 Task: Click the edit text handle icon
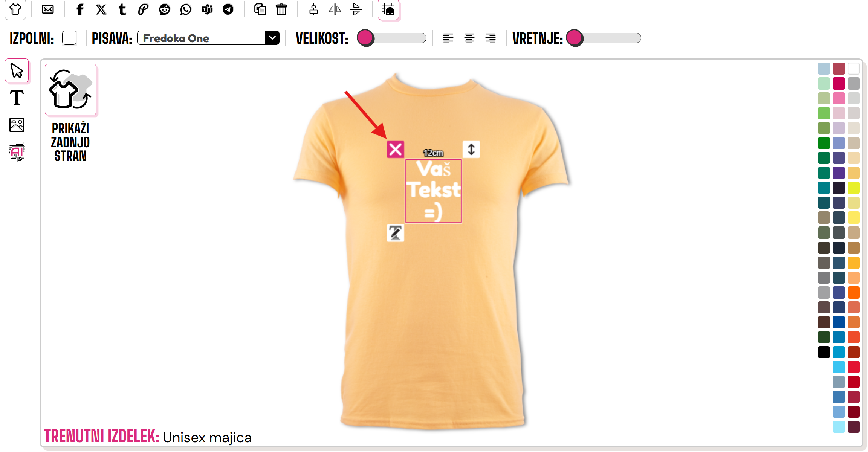pos(396,233)
